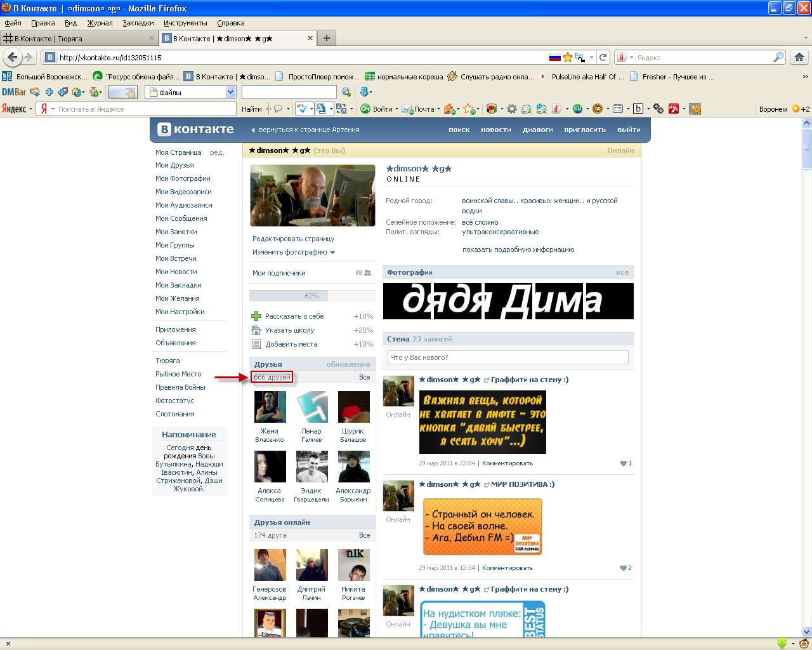Click the Что у Вас нового? status field
812x650 pixels.
coord(508,357)
